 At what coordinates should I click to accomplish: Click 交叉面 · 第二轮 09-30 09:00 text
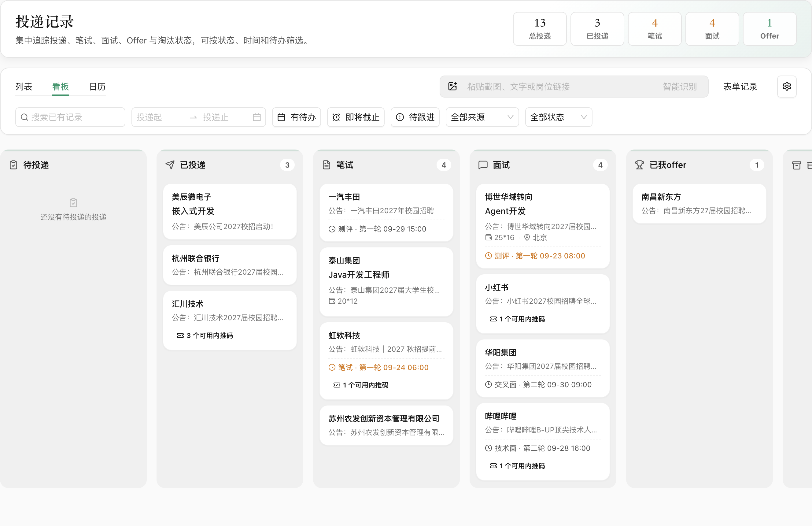point(543,384)
